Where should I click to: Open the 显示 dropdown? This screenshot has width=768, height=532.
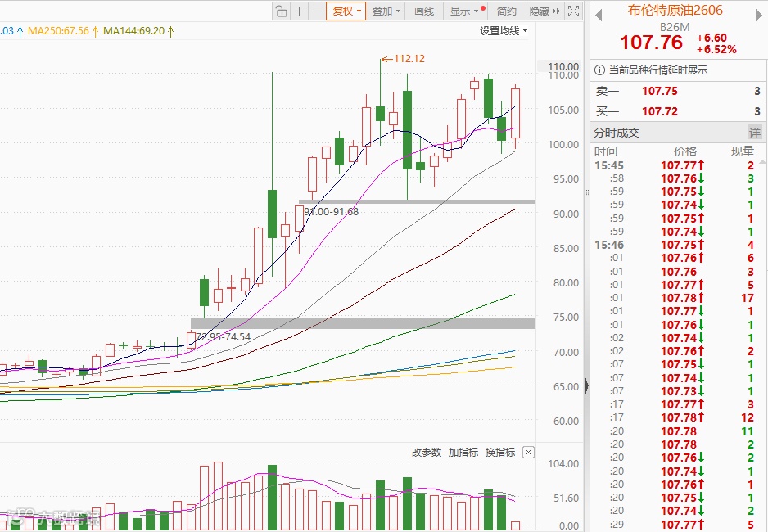(x=467, y=11)
